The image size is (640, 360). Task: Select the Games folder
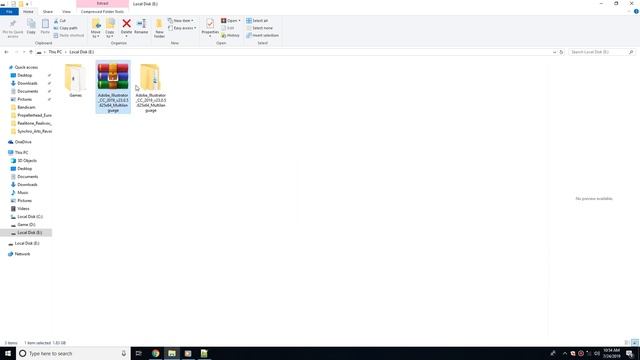76,80
